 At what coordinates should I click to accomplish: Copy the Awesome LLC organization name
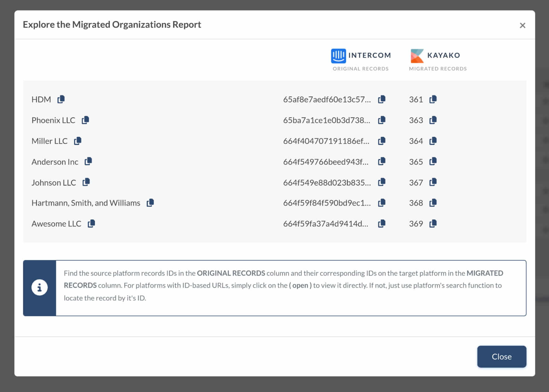(91, 224)
